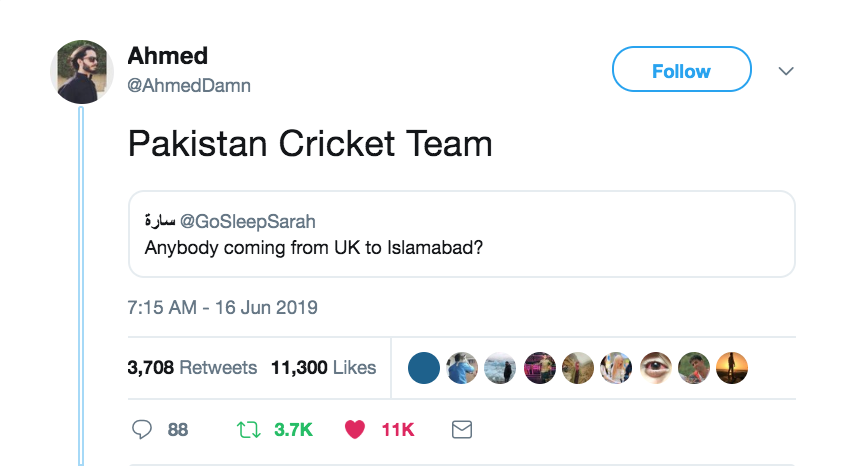Viewport: 842px width, 466px height.
Task: View the 11,300 Likes list
Action: pos(323,368)
